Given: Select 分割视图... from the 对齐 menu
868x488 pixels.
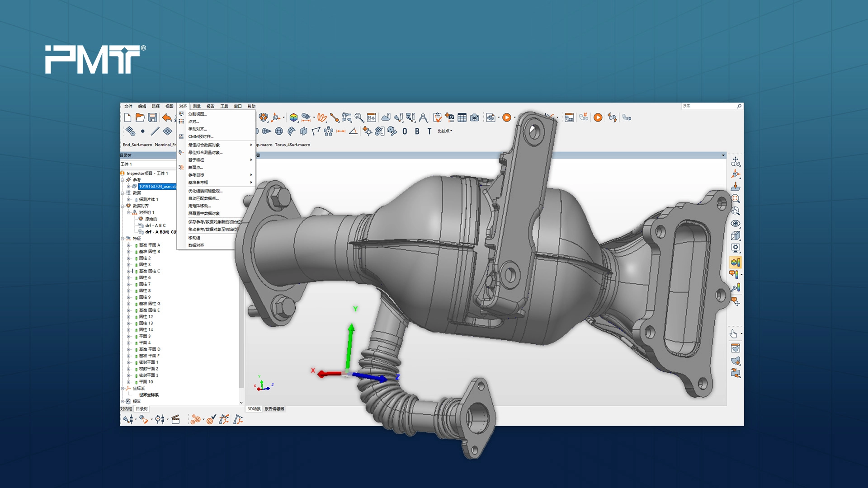Looking at the screenshot, I should (x=216, y=114).
